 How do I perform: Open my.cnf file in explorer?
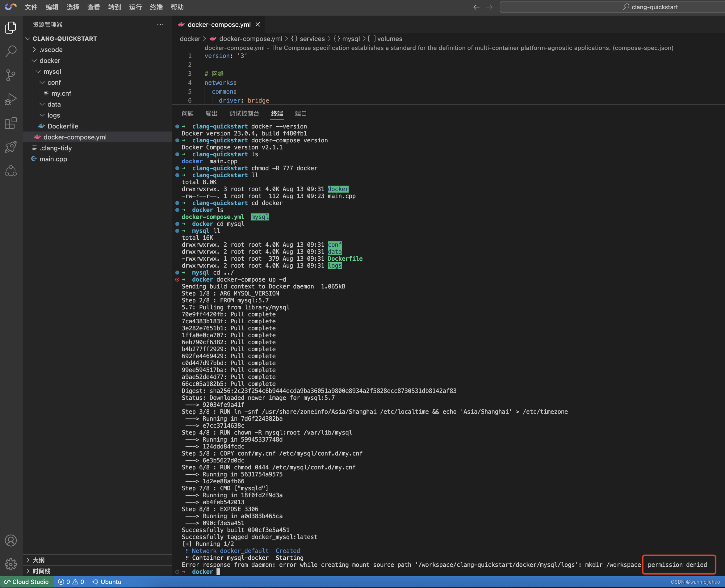click(x=97, y=93)
